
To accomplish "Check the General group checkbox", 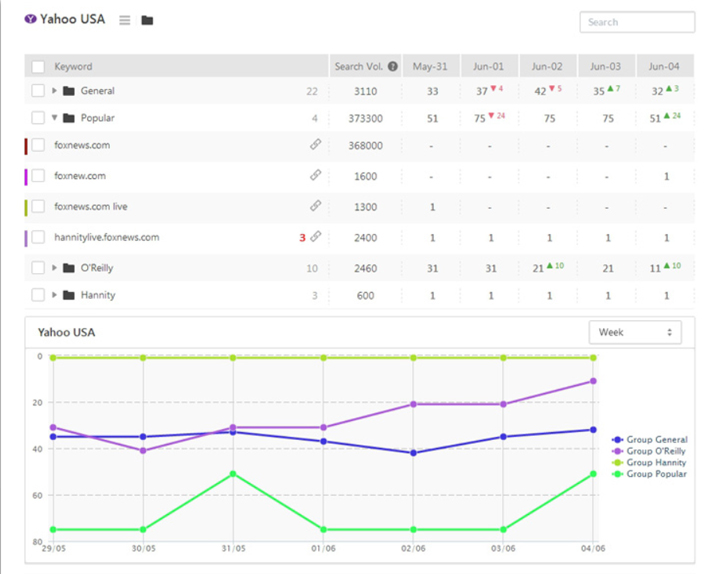I will coord(38,90).
